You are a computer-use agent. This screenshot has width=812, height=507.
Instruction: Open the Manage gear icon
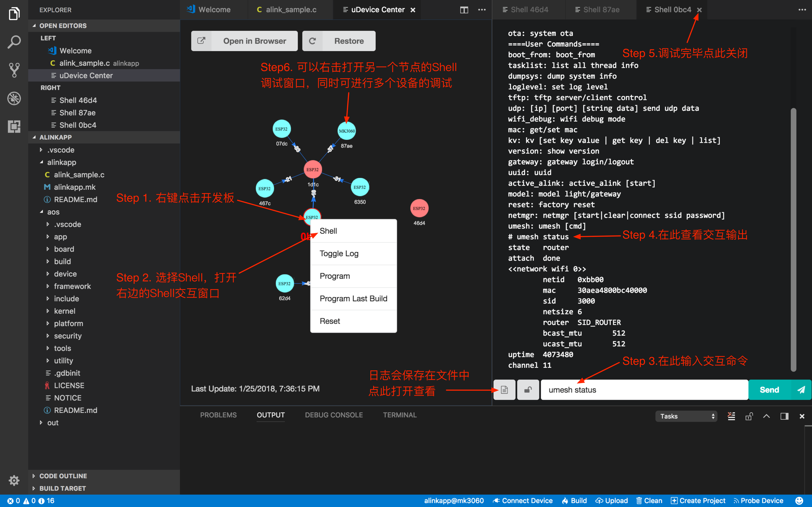coord(14,480)
